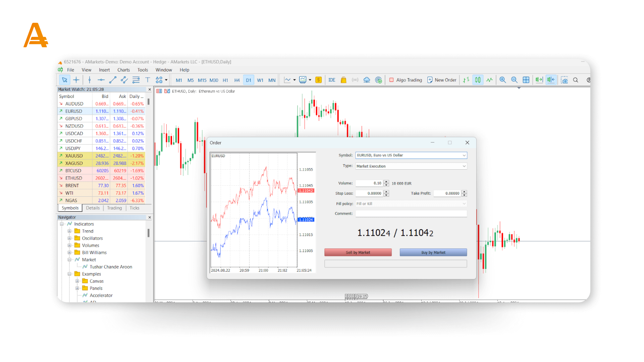Screen dimensions: 644x362
Task: Click the Buy by Market button
Action: click(433, 252)
